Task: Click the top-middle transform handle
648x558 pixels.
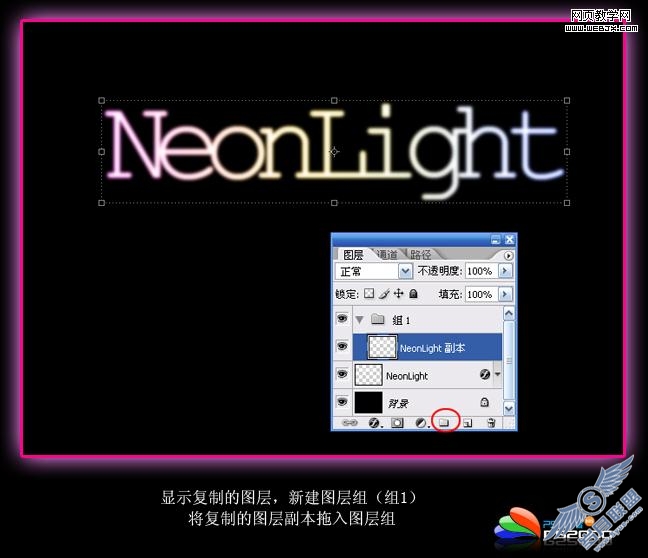Action: [x=334, y=100]
